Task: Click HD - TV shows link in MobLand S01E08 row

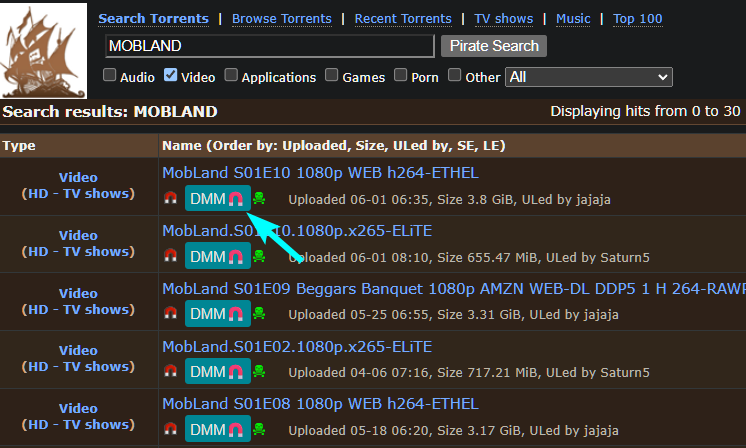Action: pyautogui.click(x=78, y=425)
